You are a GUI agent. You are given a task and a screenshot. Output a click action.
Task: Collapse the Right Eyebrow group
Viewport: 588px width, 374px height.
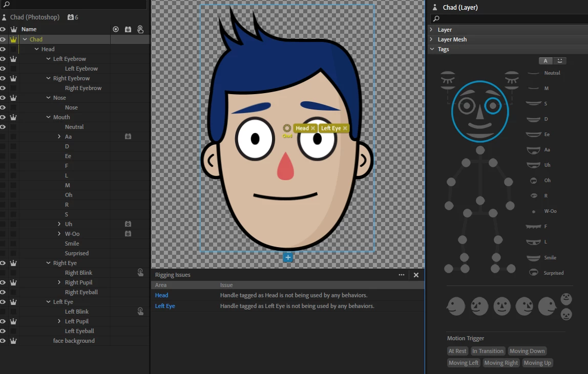pos(48,78)
